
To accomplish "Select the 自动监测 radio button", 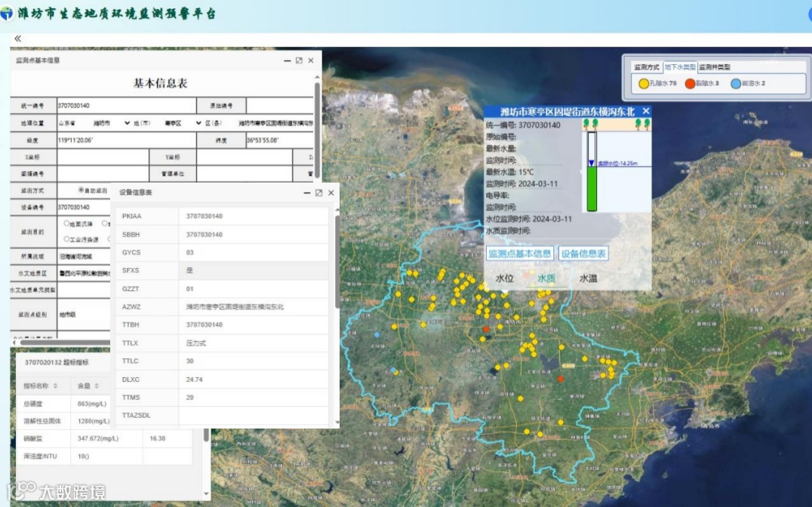I will [82, 190].
